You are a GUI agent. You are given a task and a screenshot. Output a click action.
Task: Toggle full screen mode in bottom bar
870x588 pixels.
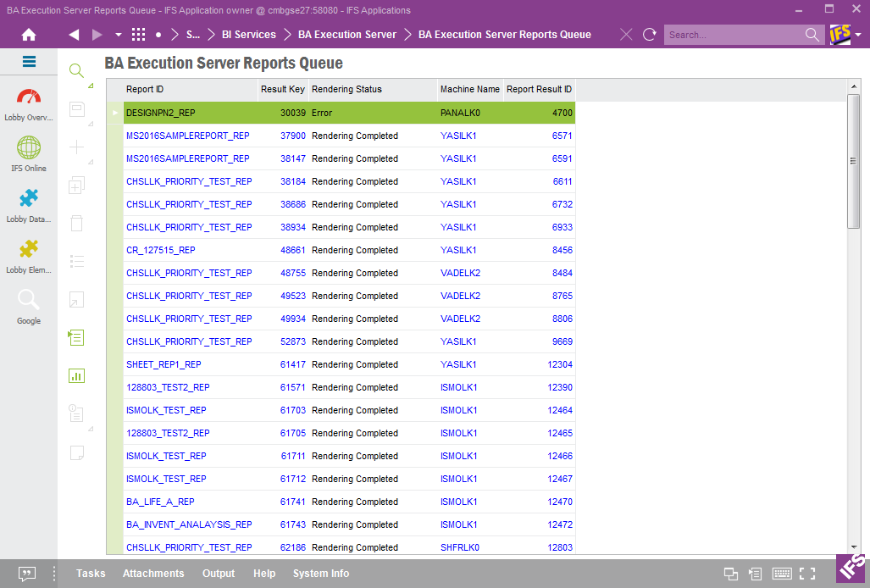click(807, 574)
